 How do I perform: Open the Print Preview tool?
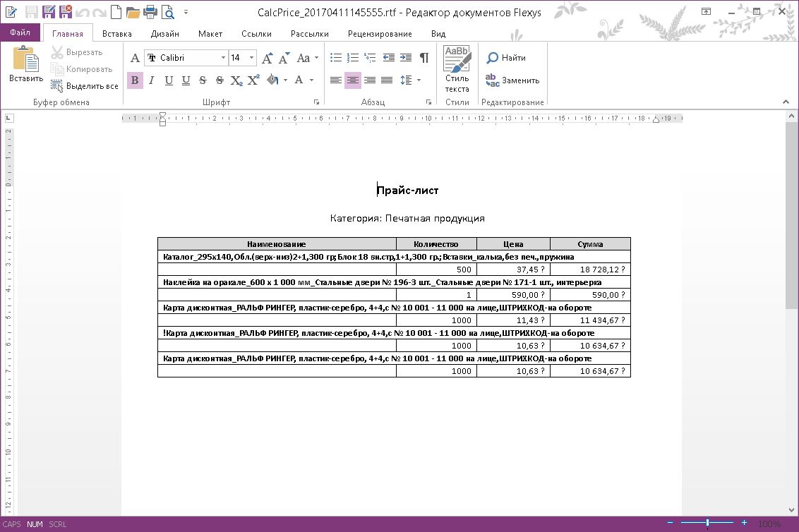pos(168,12)
